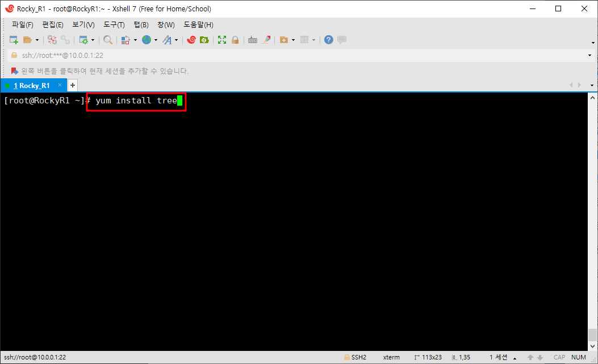The image size is (598, 364).
Task: Click the NUM indicator in status bar
Action: 579,358
